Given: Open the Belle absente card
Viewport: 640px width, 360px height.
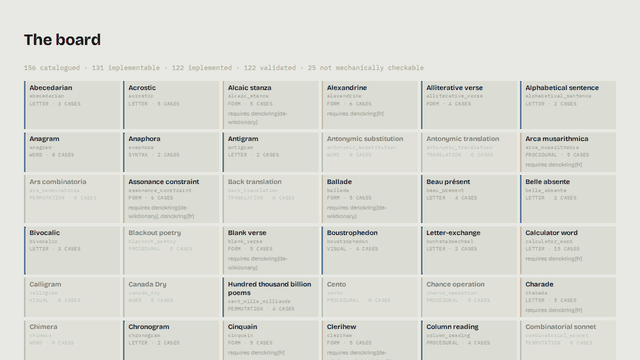Looking at the screenshot, I should 568,199.
